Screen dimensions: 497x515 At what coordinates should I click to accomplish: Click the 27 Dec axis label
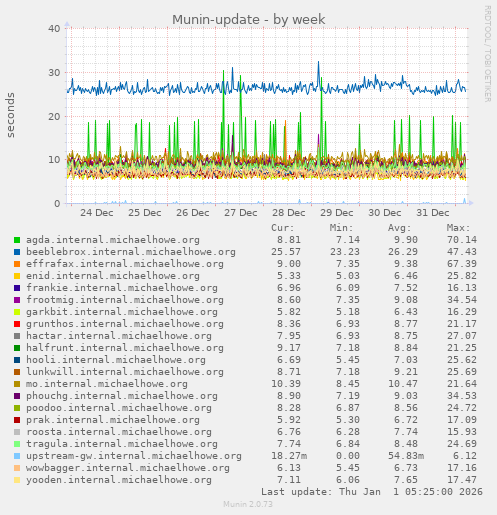point(241,213)
